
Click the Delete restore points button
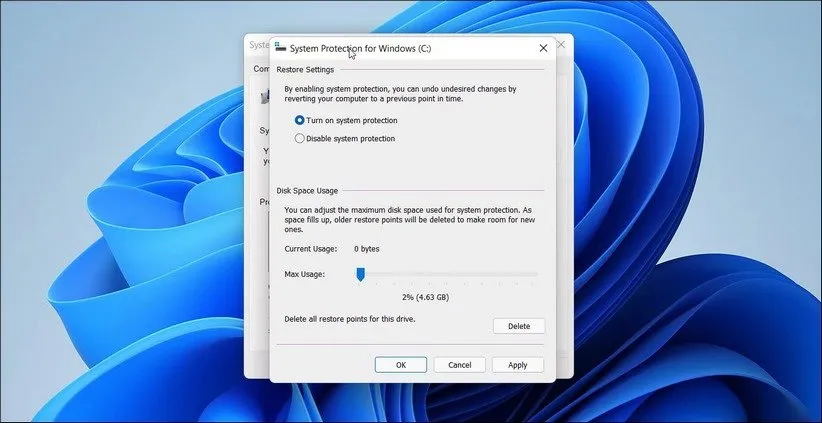coord(518,326)
